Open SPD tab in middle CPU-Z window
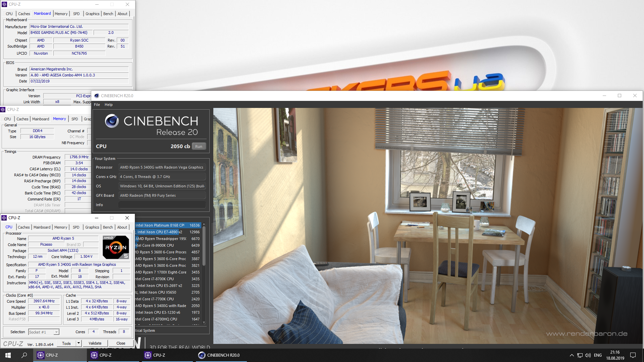This screenshot has height=362, width=644. point(75,119)
